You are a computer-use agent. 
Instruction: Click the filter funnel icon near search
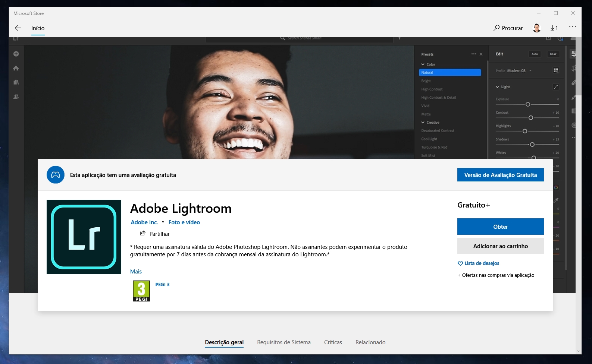coord(400,38)
